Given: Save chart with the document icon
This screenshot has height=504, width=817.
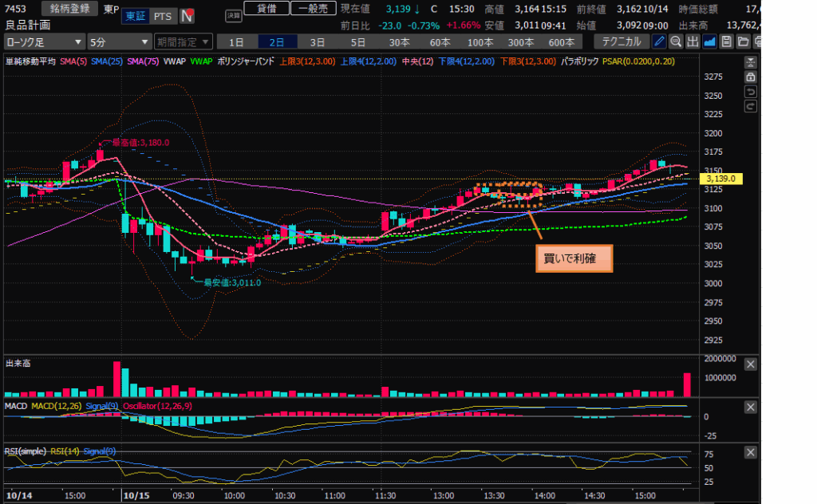Looking at the screenshot, I should coord(726,41).
